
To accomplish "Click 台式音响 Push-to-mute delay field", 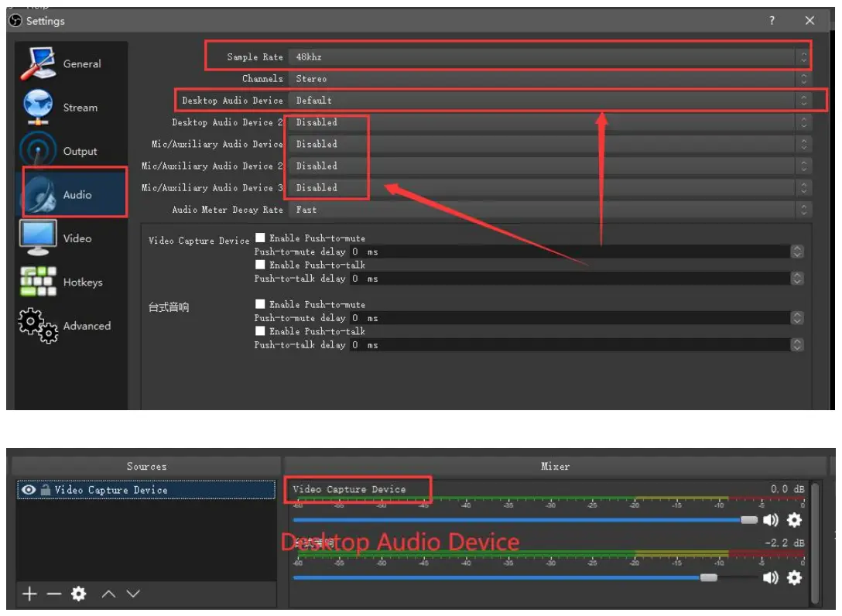I will click(570, 318).
